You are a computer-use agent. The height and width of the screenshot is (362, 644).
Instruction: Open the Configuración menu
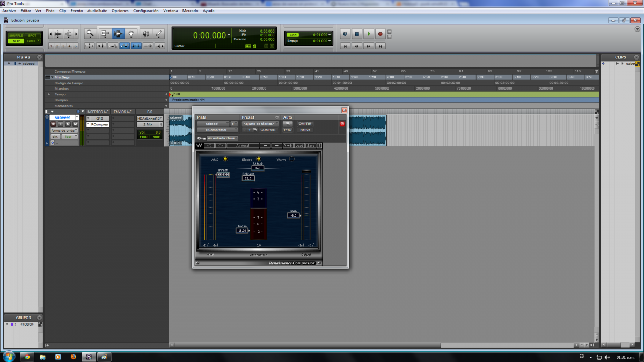pyautogui.click(x=146, y=11)
